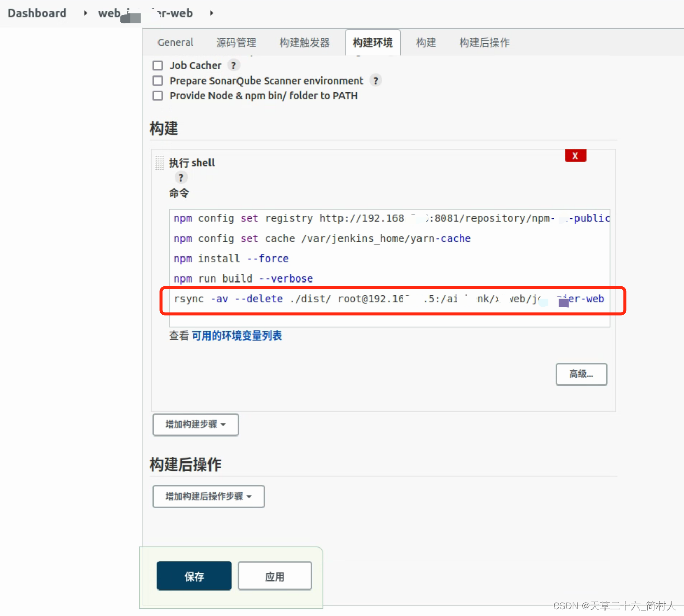Open help for Job Cacher option
The height and width of the screenshot is (616, 684).
point(233,65)
